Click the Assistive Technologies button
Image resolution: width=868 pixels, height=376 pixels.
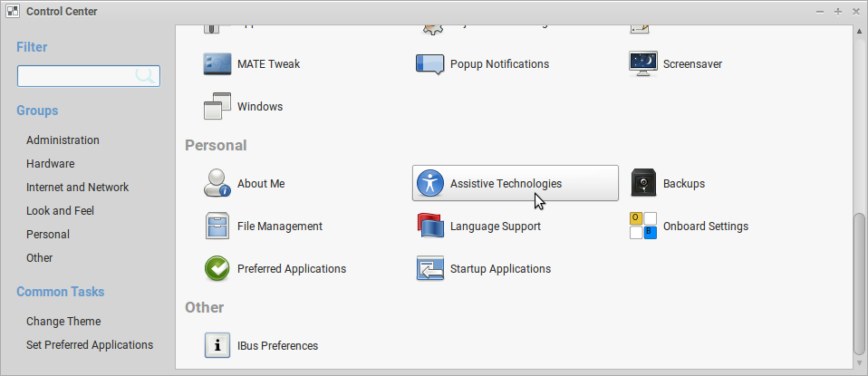click(x=515, y=183)
